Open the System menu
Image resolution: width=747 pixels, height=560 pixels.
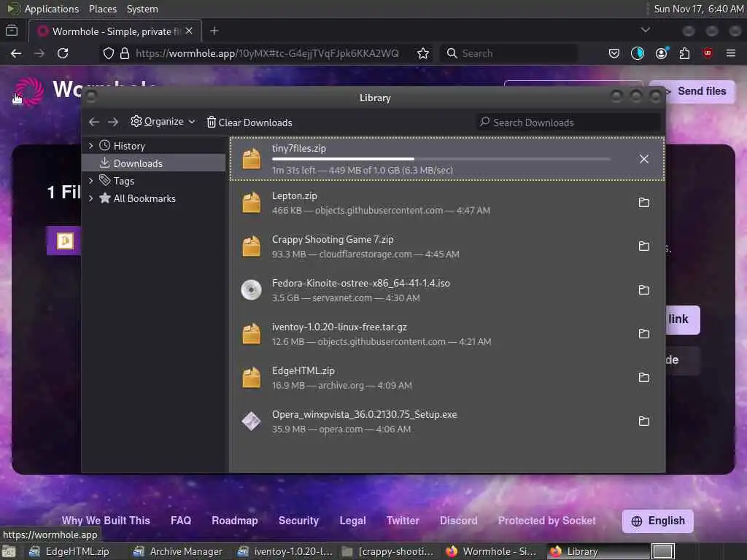coord(142,9)
